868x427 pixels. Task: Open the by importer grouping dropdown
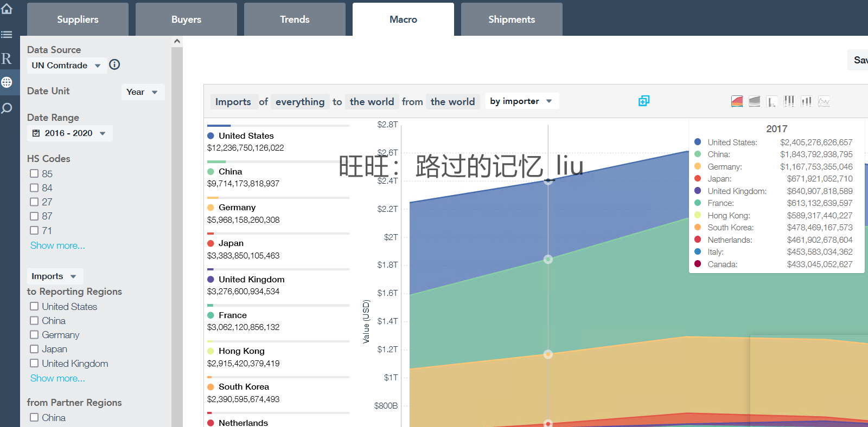click(522, 101)
